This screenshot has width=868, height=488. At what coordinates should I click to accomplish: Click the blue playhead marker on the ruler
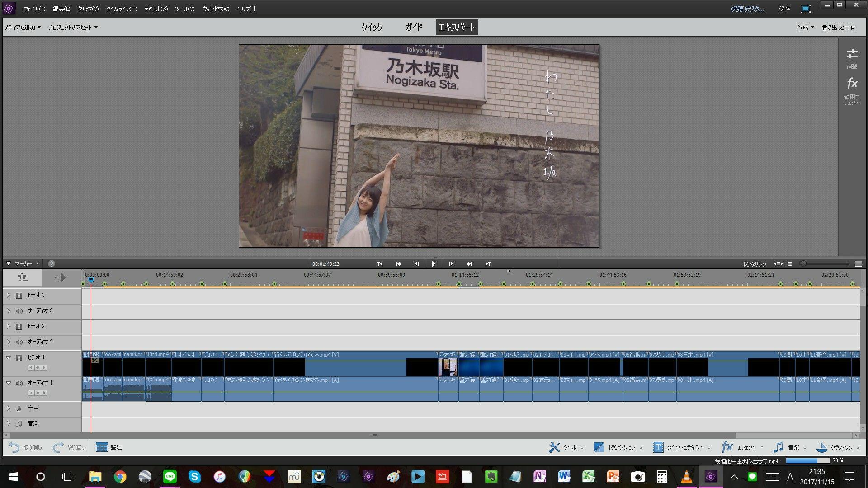pyautogui.click(x=91, y=280)
